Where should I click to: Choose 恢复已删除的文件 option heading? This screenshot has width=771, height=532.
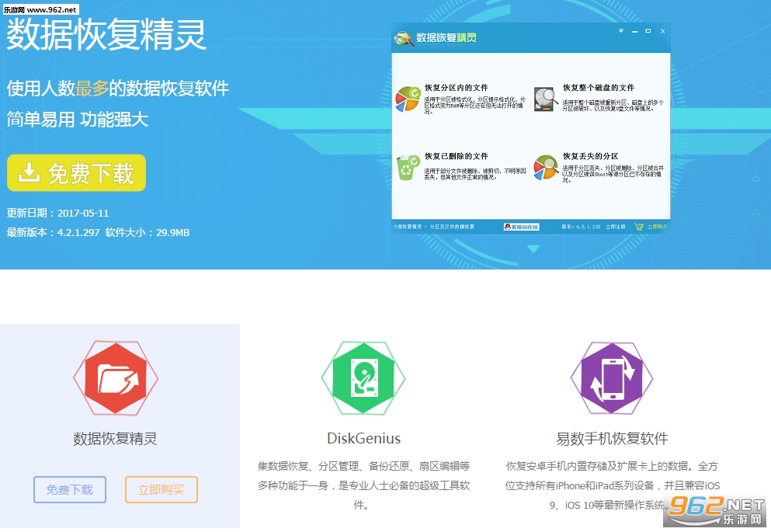457,156
